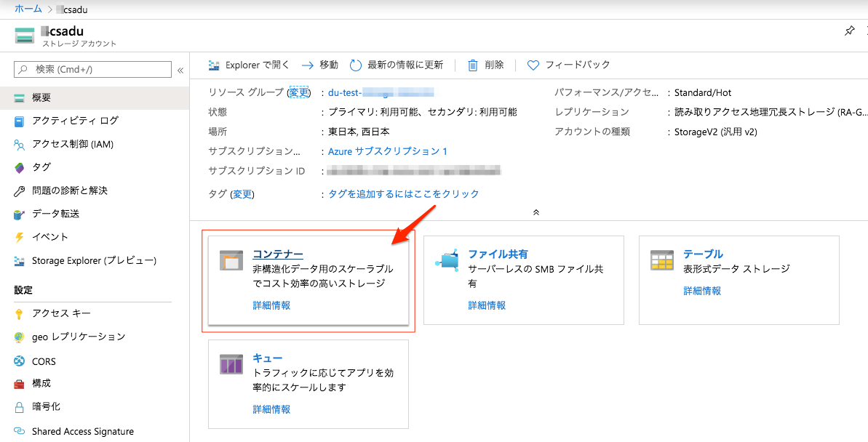The image size is (868, 442).
Task: Click the 概要 overview icon in the sidebar
Action: [x=20, y=98]
